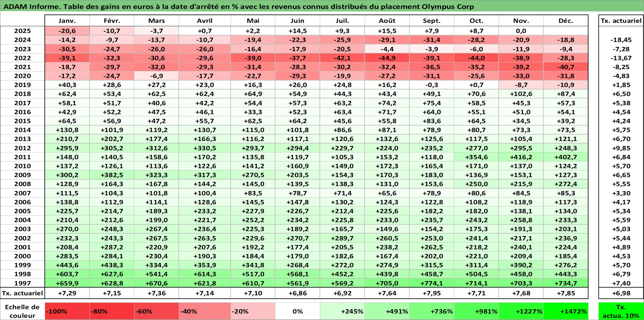The image size is (644, 320).
Task: Click the Janv. column header
Action: 67,21
